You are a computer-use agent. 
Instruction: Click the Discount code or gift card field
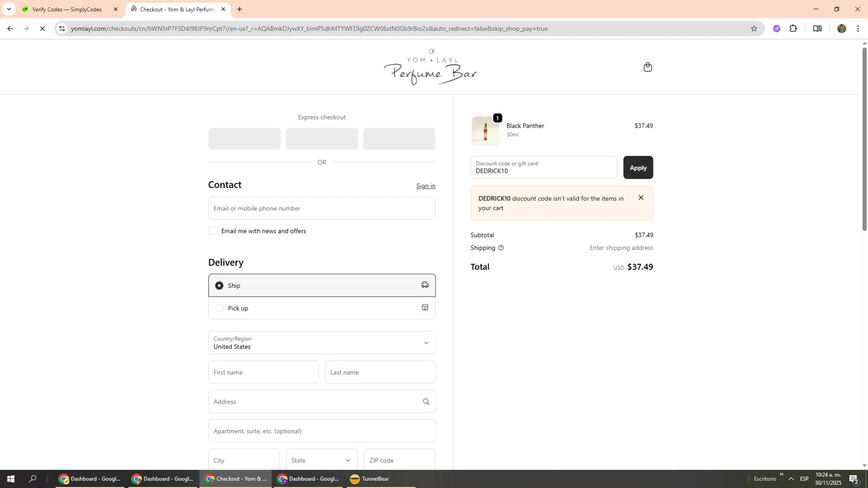coord(544,168)
